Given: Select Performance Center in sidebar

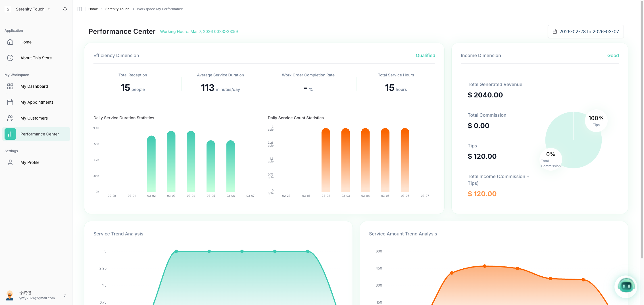Looking at the screenshot, I should 39,134.
